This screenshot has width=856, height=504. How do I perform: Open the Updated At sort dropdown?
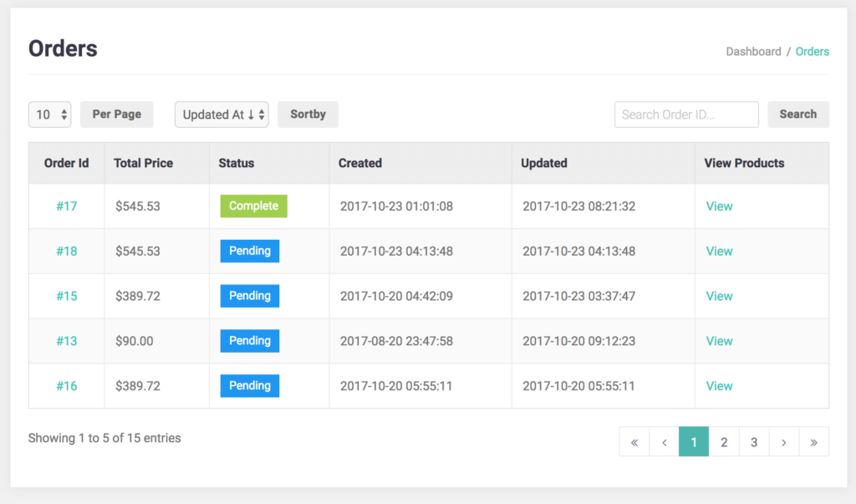pos(222,115)
